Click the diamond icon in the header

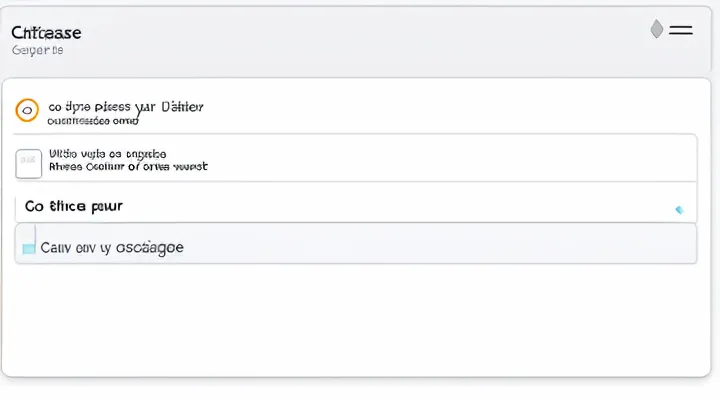(x=656, y=30)
